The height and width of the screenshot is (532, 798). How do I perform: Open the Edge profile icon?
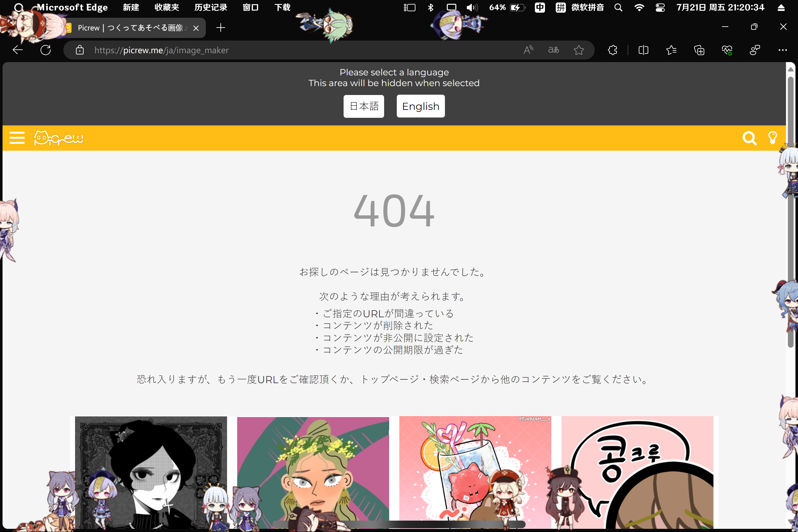point(755,50)
